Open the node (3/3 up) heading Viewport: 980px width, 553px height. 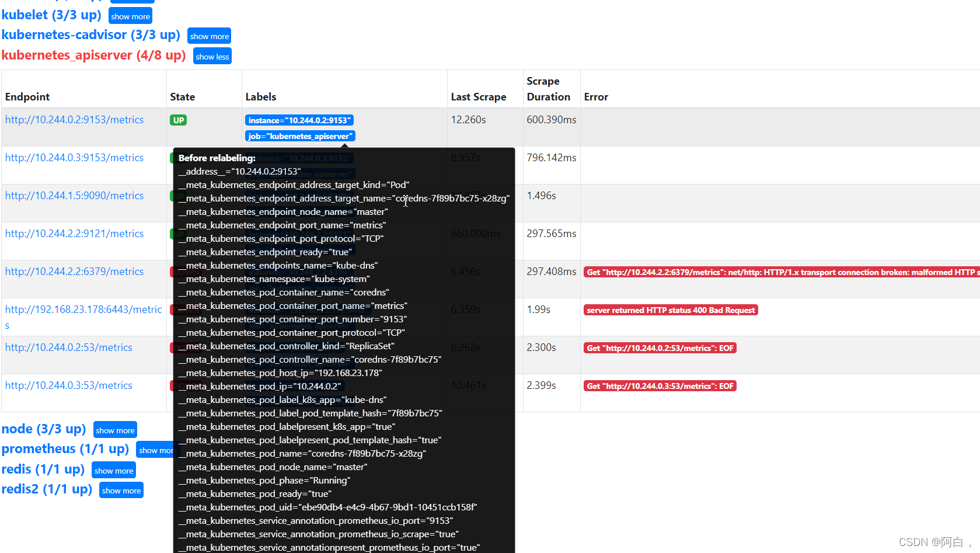coord(44,429)
